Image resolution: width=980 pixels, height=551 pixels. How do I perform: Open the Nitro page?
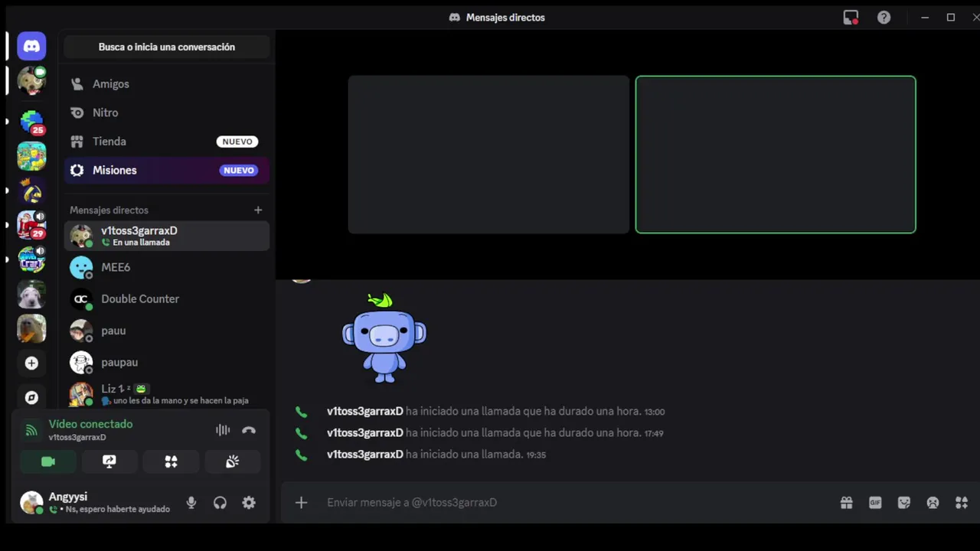(167, 112)
